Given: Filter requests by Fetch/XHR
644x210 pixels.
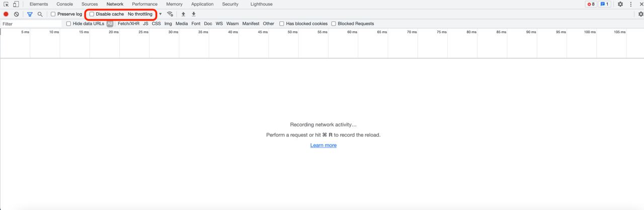Looking at the screenshot, I should pyautogui.click(x=128, y=24).
